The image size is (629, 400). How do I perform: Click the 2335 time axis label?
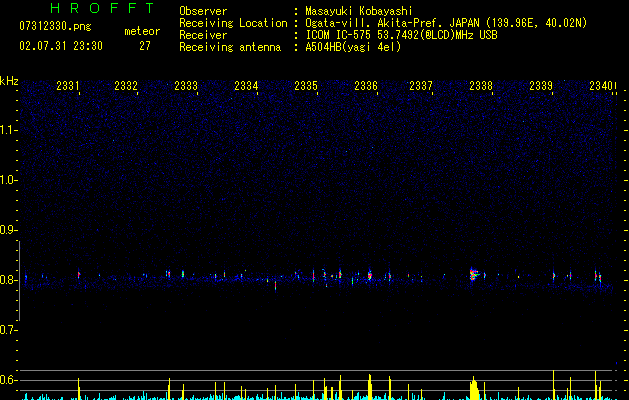pos(306,86)
